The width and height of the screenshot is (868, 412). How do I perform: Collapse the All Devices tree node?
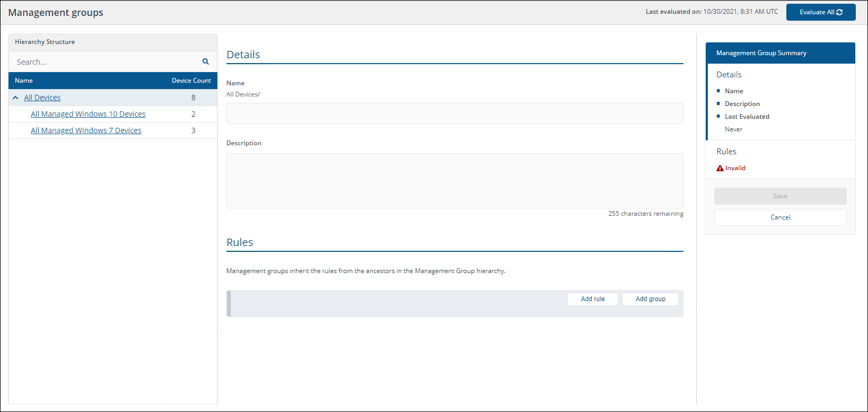coord(15,98)
